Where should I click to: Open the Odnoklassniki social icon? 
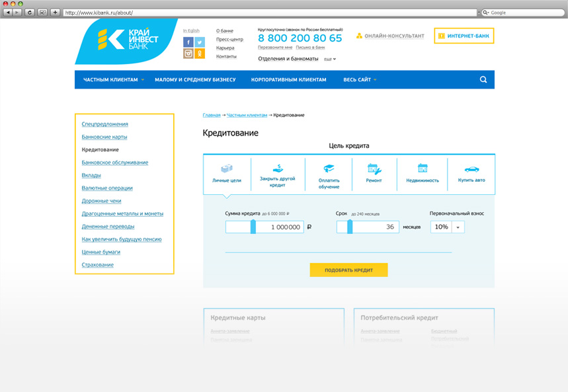[x=200, y=54]
